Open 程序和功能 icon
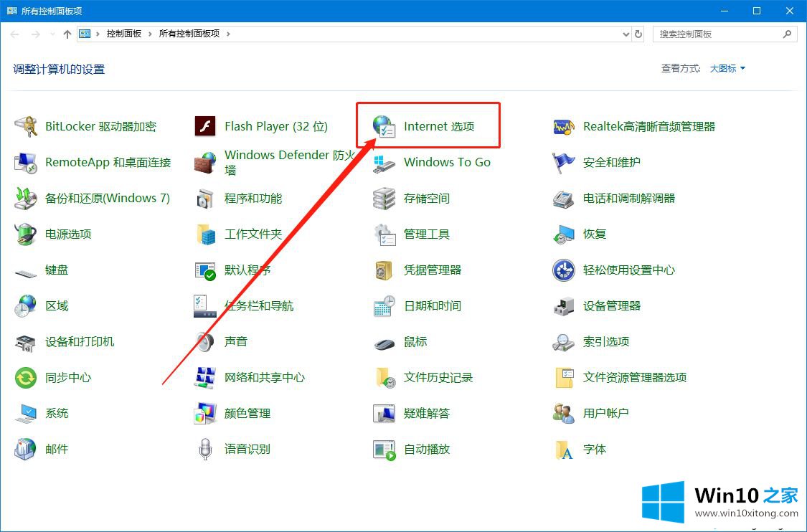Viewport: 807px width, 532px height. (205, 199)
